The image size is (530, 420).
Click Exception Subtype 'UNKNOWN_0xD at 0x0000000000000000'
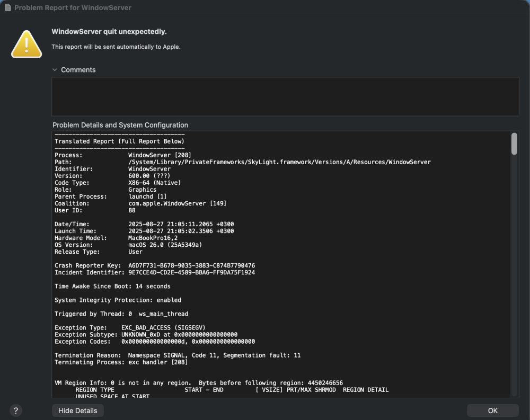tap(179, 335)
